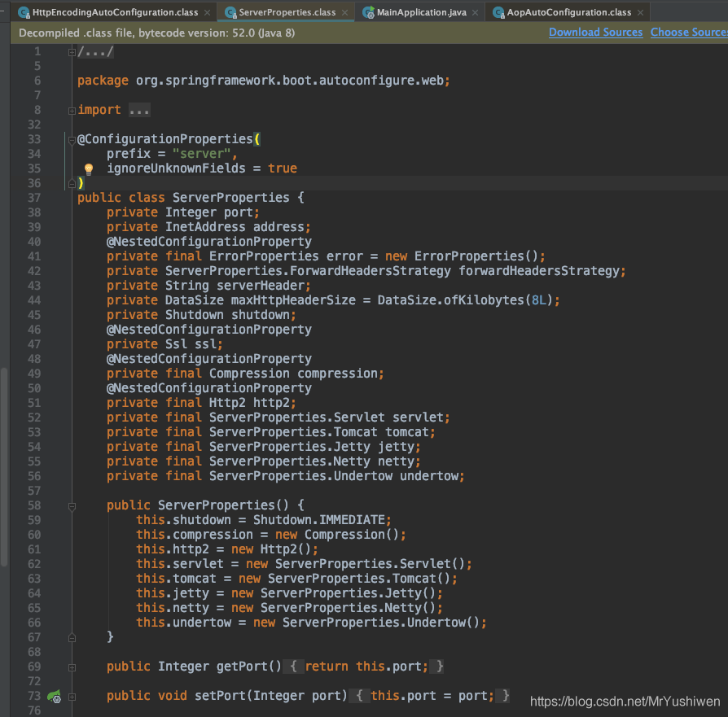The width and height of the screenshot is (728, 717).
Task: Switch to the MainApplication.java tab
Action: coord(421,12)
